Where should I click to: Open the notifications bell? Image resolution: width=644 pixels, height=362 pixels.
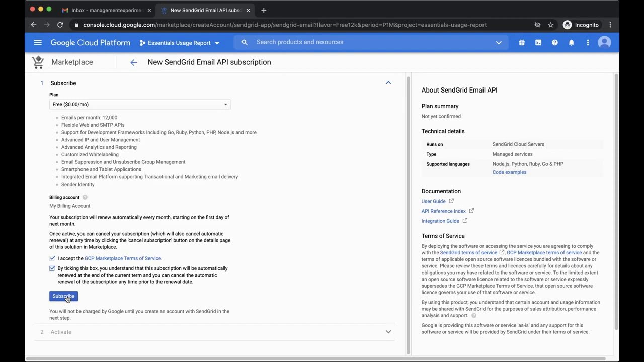point(572,43)
